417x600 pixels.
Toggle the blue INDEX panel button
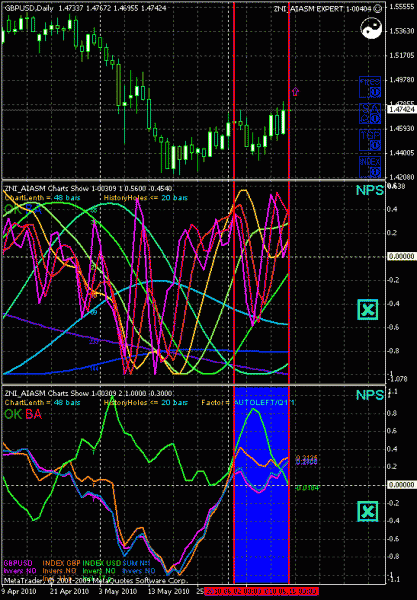[370, 167]
